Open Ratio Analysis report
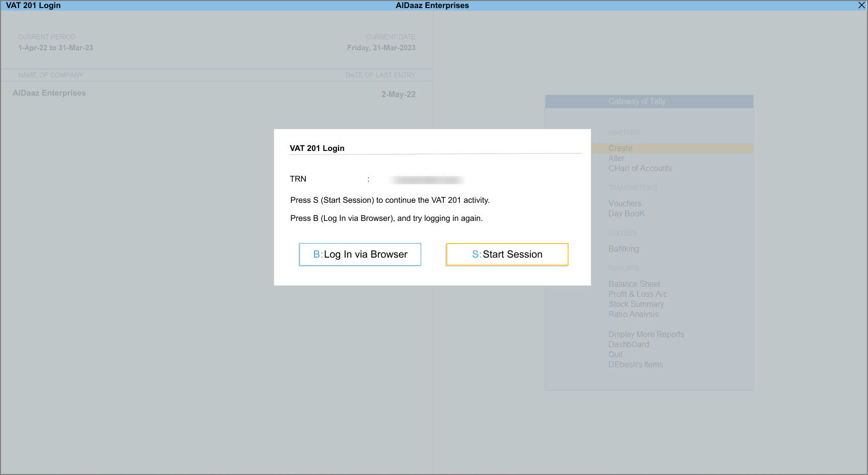The height and width of the screenshot is (475, 868). (x=633, y=314)
